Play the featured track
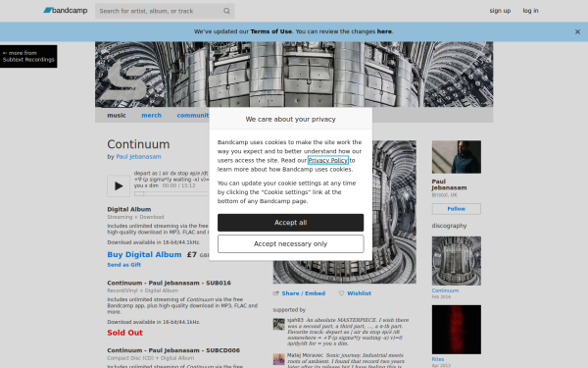This screenshot has width=588, height=368. (x=119, y=185)
